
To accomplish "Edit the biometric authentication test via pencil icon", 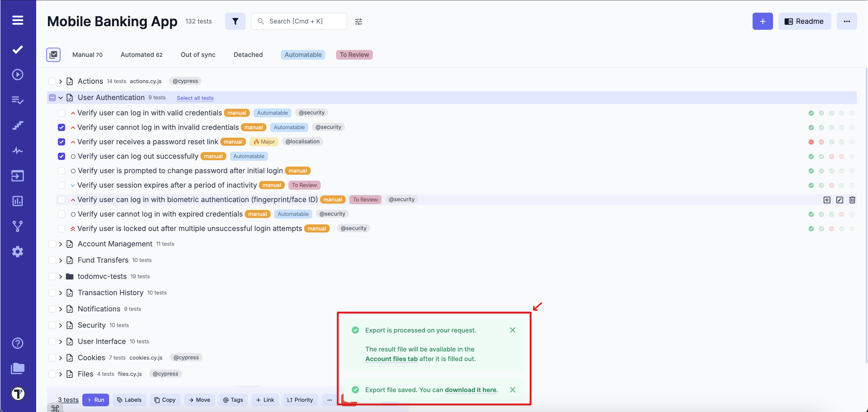I will 839,200.
